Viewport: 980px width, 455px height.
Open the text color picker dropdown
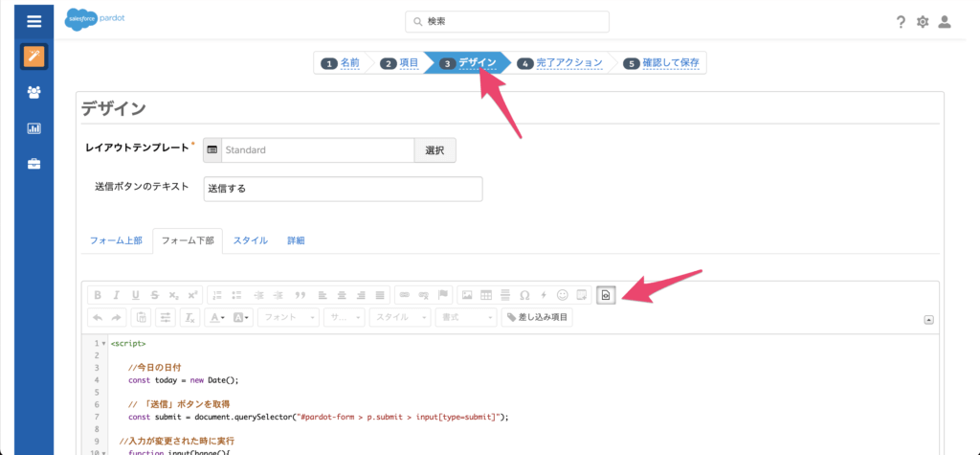click(x=217, y=318)
